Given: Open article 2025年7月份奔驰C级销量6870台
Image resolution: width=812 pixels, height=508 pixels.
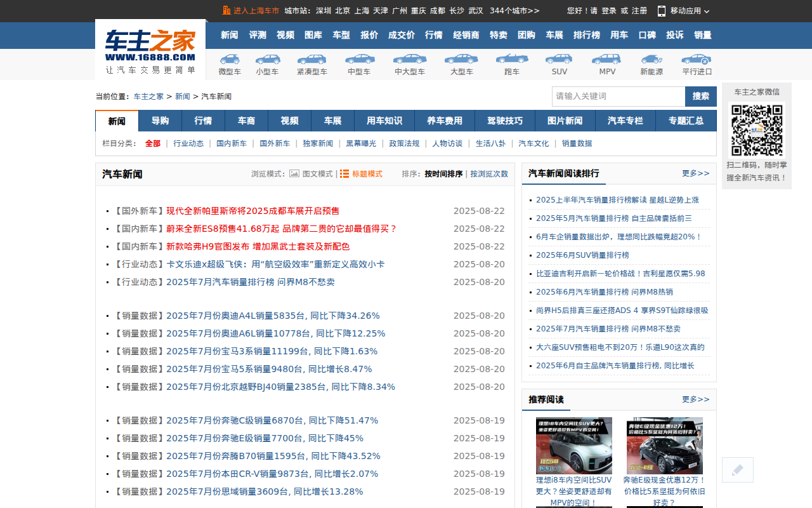Looking at the screenshot, I should (x=272, y=420).
